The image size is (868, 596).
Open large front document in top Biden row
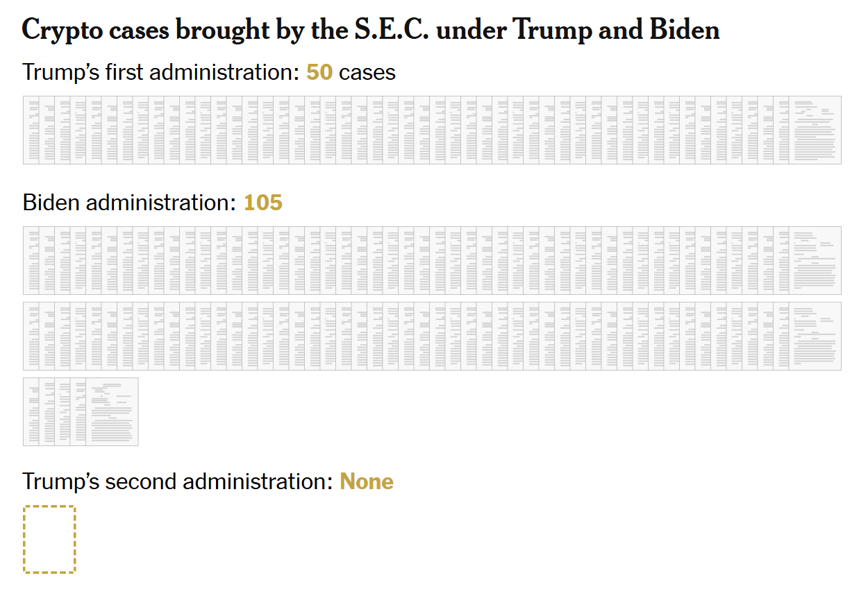[x=815, y=260]
